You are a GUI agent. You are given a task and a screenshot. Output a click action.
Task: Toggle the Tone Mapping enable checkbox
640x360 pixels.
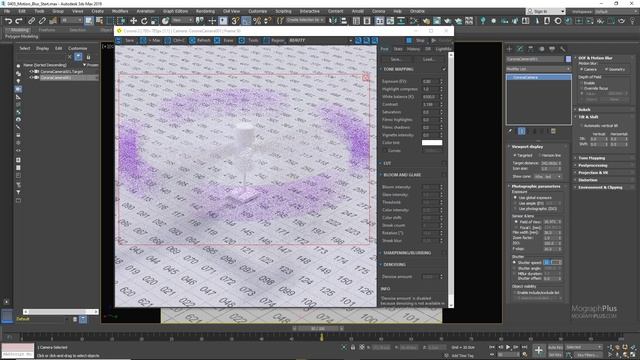click(x=444, y=69)
